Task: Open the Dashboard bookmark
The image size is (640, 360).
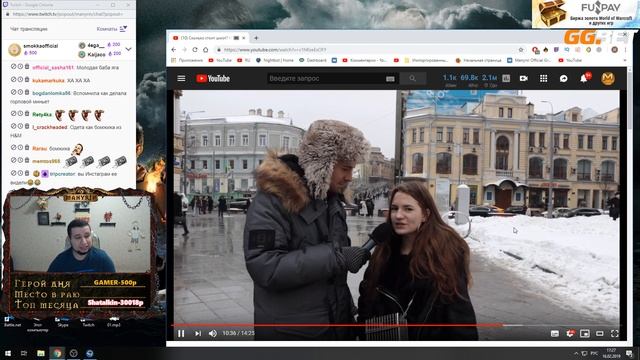Action: coord(313,60)
